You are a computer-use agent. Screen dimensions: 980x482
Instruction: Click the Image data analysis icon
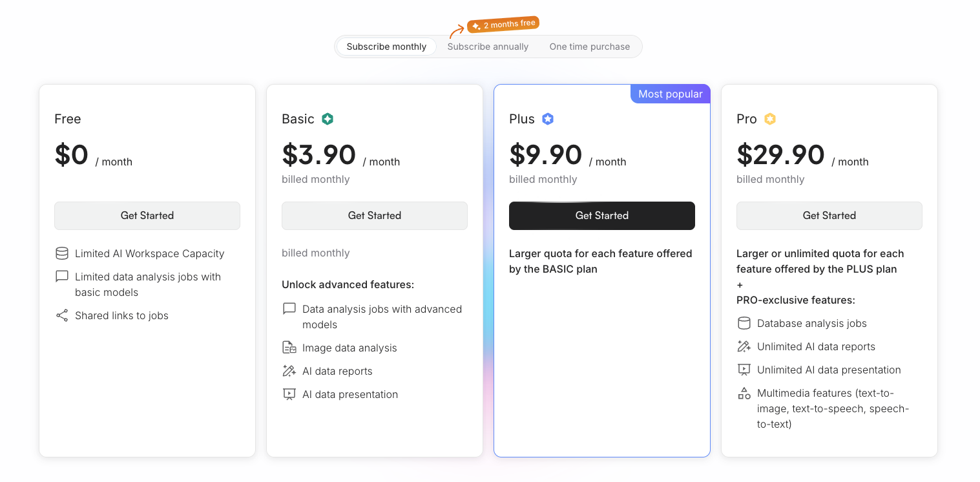[x=289, y=347]
